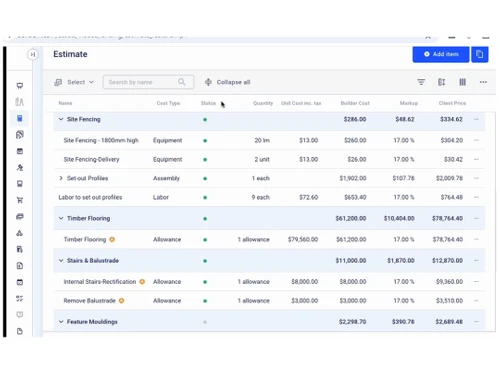Image resolution: width=500 pixels, height=375 pixels.
Task: Open row menu for Site Fencing group
Action: pos(476,119)
